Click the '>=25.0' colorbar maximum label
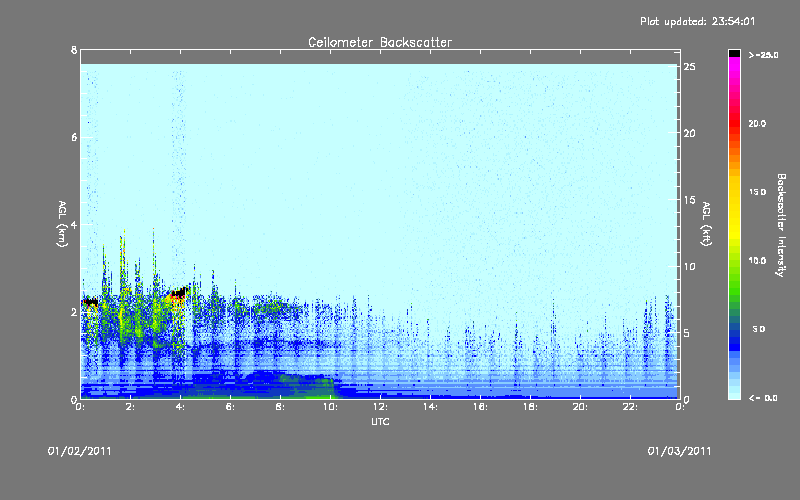 763,55
